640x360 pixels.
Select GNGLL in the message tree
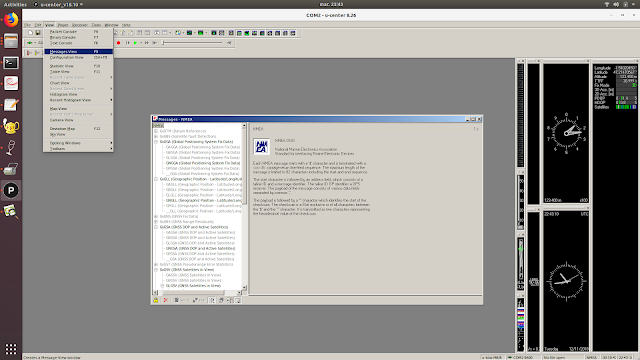coord(204,200)
